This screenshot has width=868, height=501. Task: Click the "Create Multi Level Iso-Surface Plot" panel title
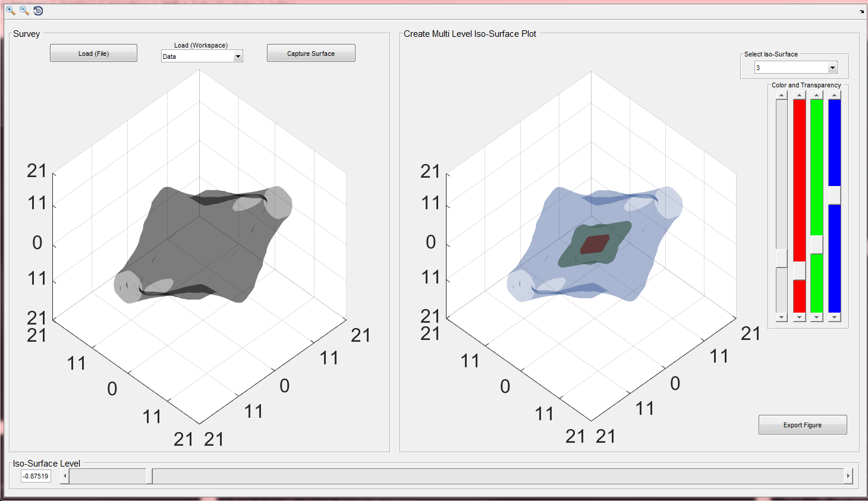[470, 34]
